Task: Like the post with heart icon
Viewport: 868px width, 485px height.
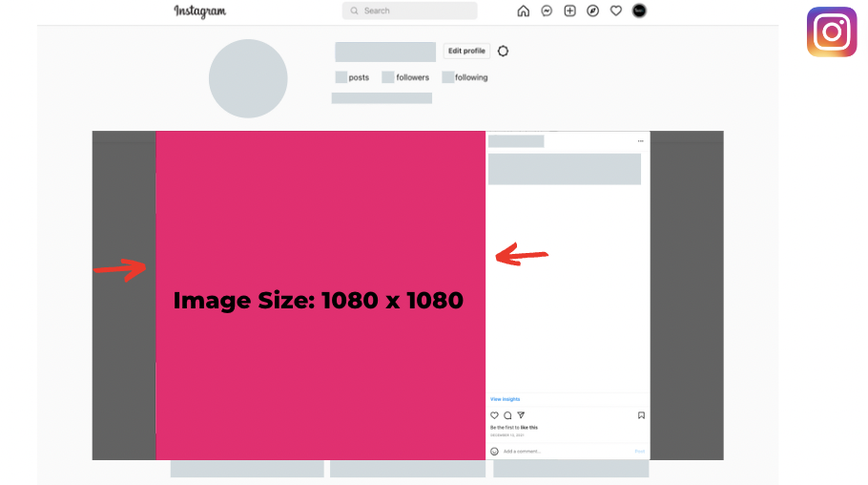Action: (x=494, y=415)
